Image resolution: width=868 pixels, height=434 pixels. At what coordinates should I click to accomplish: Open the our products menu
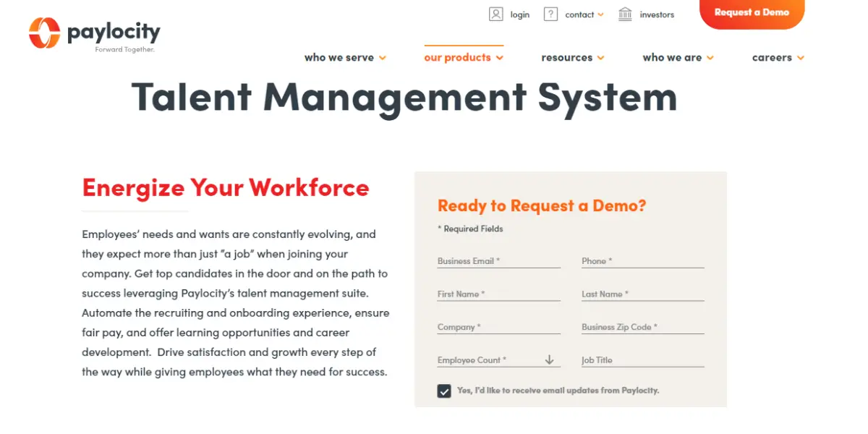pyautogui.click(x=464, y=58)
